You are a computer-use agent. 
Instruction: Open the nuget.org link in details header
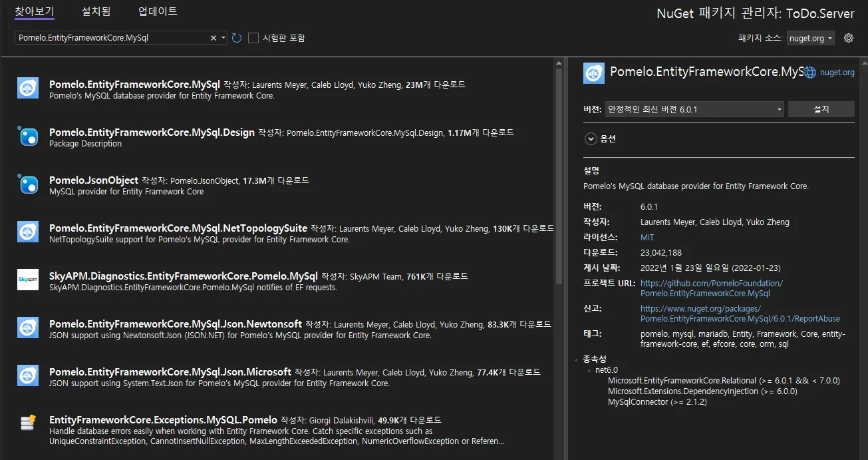coord(837,73)
